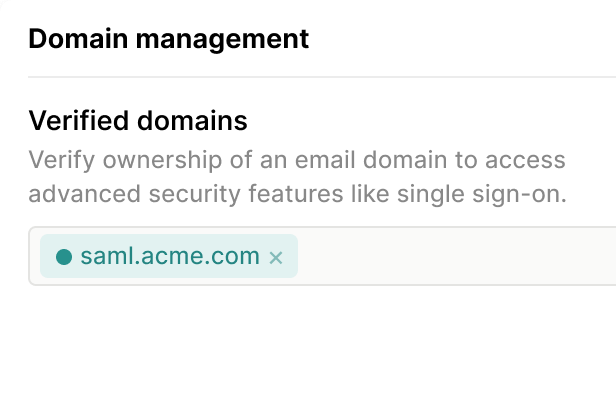Click the divider line below Domain management

pyautogui.click(x=320, y=77)
